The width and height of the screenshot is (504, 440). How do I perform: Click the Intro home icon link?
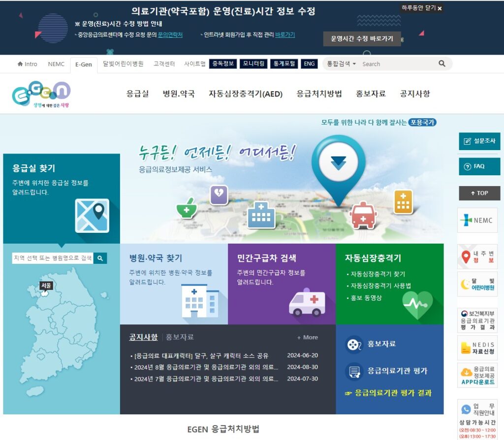click(x=28, y=64)
